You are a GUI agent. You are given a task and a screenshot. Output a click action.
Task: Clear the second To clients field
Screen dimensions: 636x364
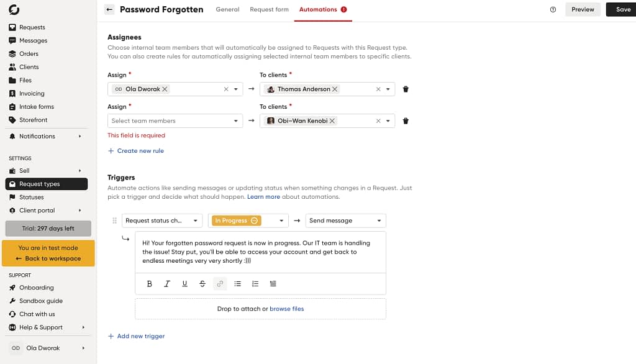(378, 121)
